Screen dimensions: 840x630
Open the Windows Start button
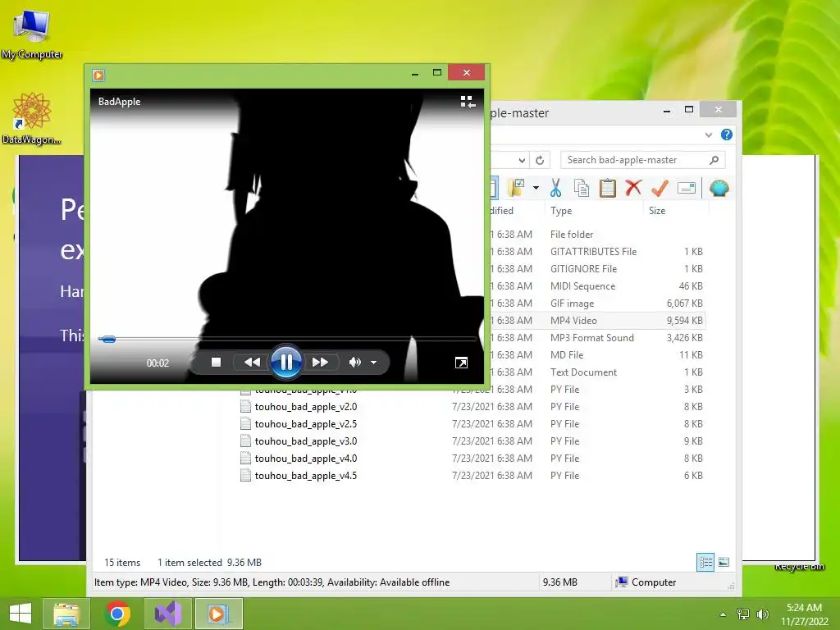[21, 614]
